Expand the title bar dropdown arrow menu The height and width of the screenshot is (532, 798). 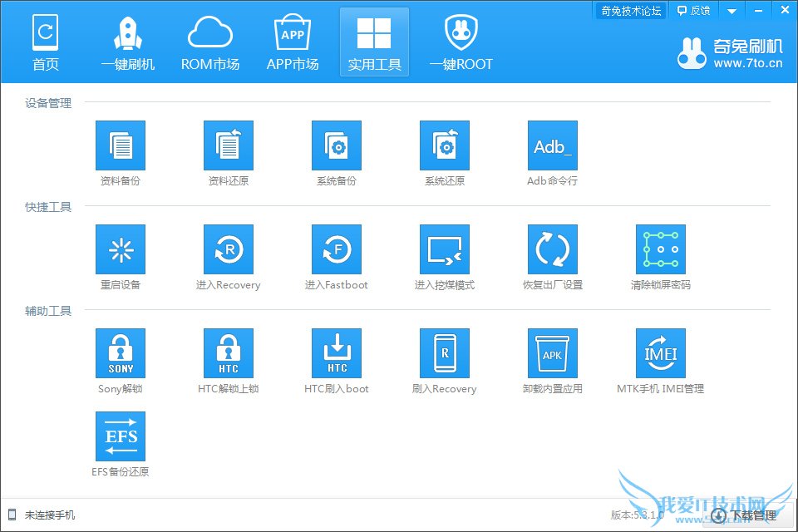732,11
